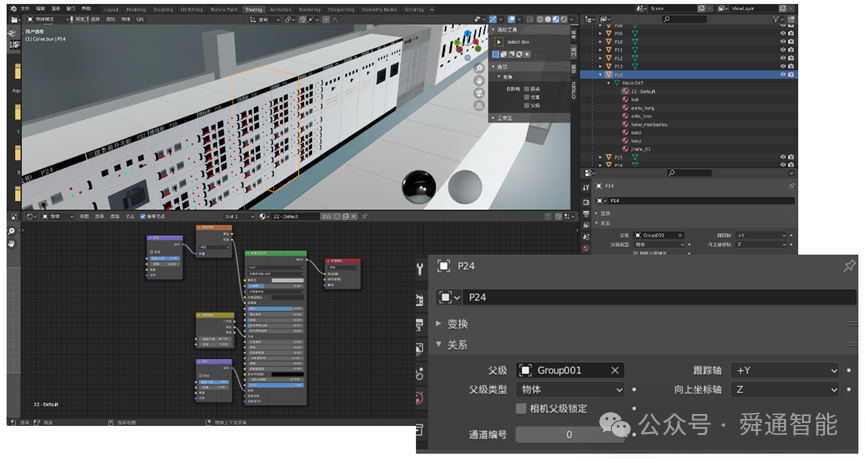Toggle render camera icon for the P12 row
The image size is (865, 459).
[791, 58]
